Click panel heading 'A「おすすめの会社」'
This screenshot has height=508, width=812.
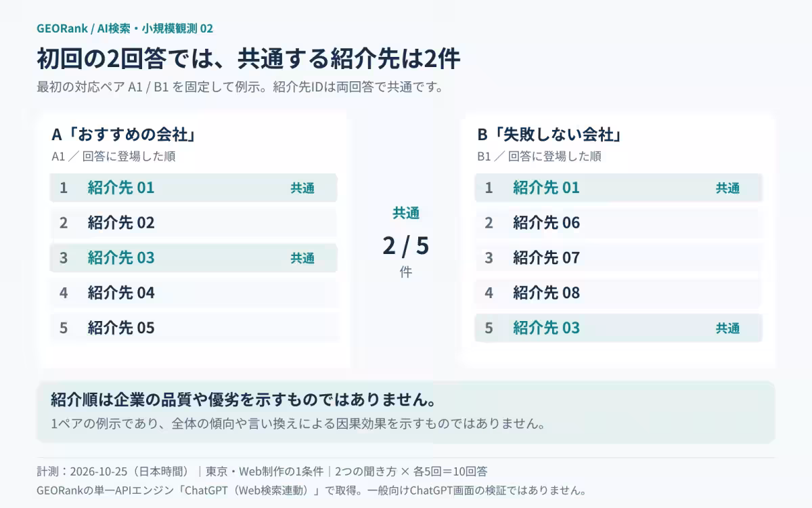coord(125,135)
